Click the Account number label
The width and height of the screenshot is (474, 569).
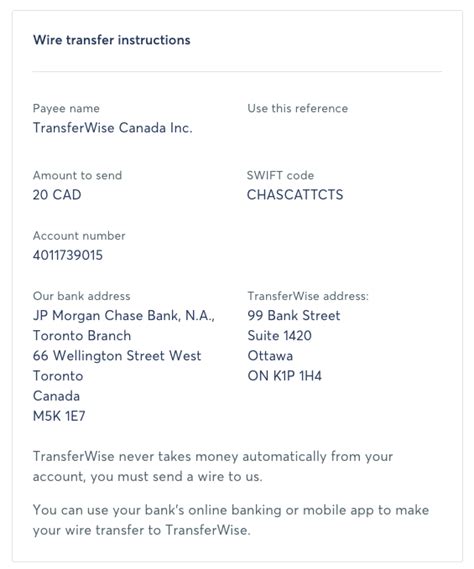pyautogui.click(x=79, y=236)
